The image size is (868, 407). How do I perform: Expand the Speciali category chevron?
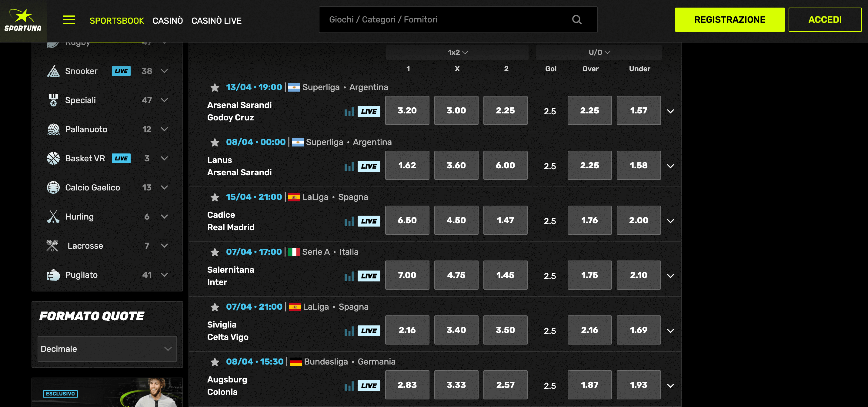click(165, 100)
